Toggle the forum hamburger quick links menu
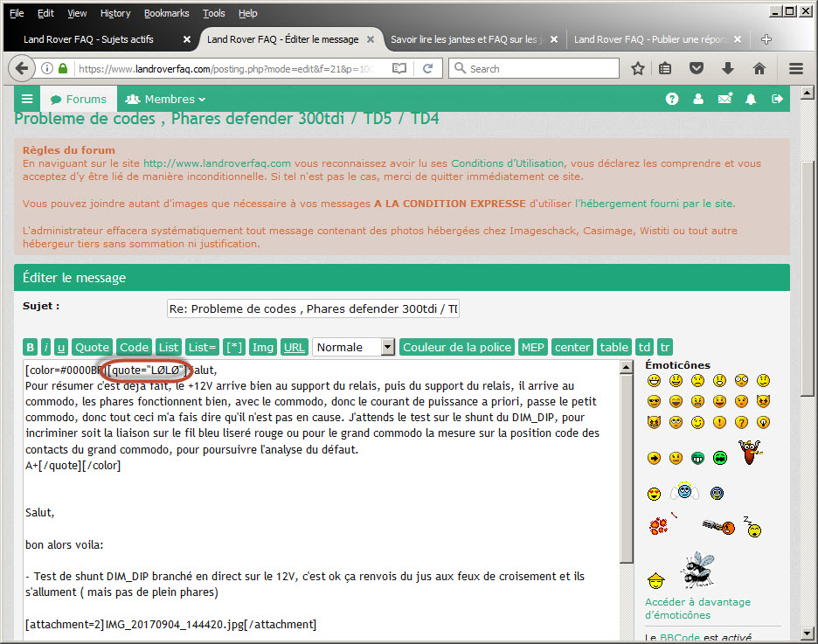 [27, 100]
